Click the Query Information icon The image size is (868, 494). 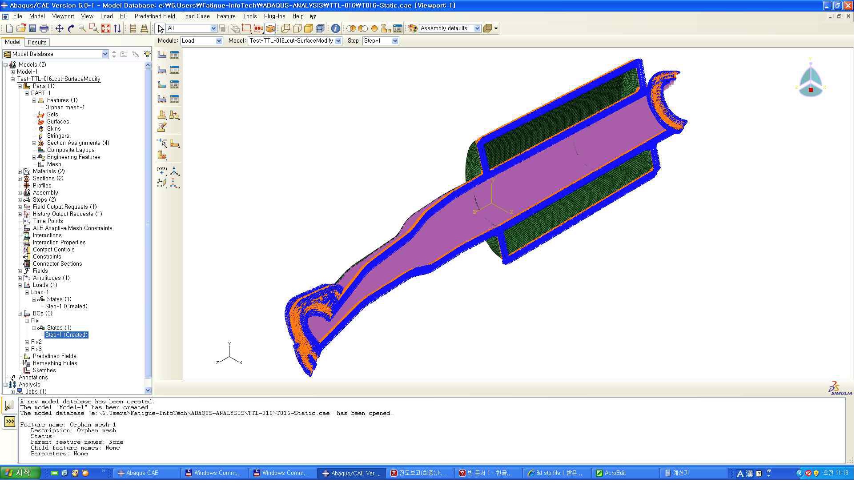[x=336, y=28]
